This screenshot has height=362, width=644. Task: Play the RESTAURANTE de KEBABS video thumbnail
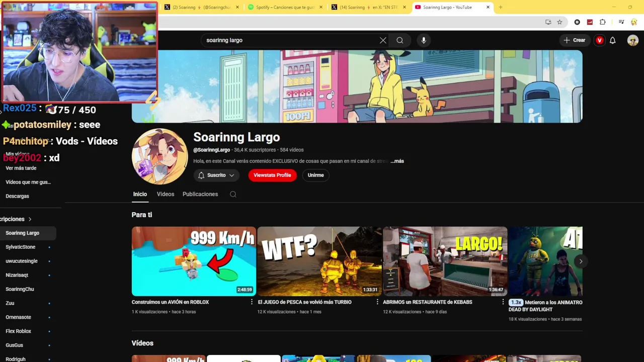(445, 261)
